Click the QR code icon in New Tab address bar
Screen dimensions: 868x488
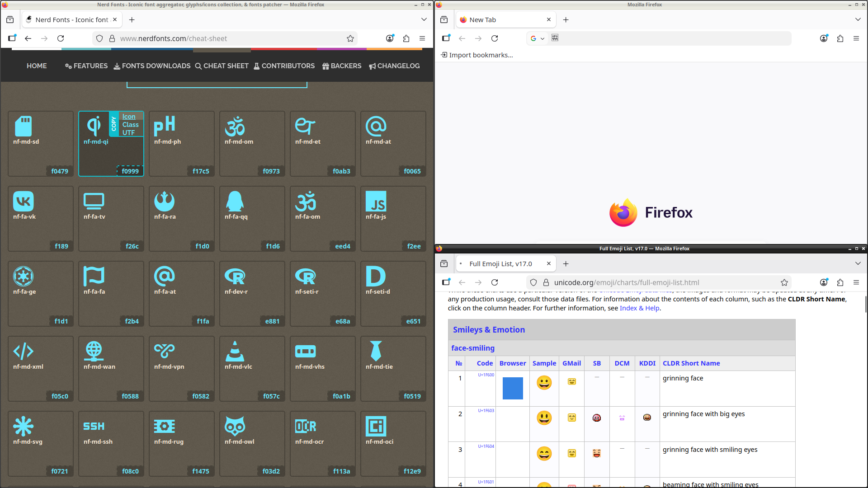point(555,38)
